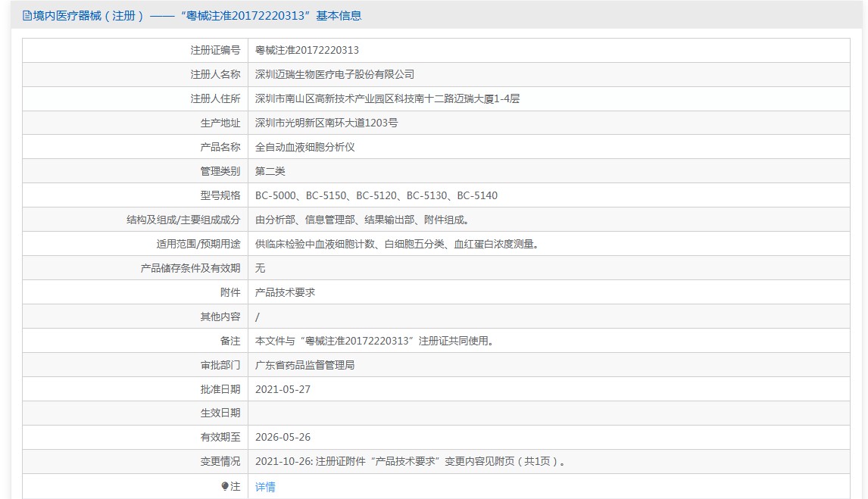The height and width of the screenshot is (499, 868).
Task: Click the 备注 label
Action: (x=230, y=342)
